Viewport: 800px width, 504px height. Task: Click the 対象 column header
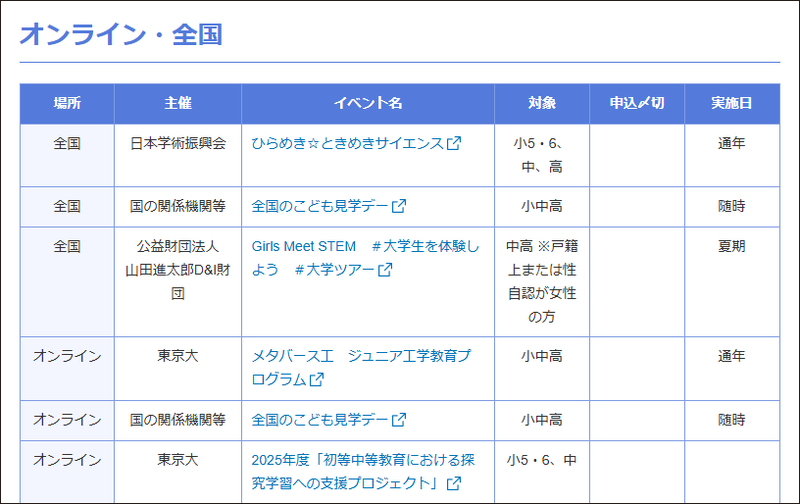click(x=542, y=104)
